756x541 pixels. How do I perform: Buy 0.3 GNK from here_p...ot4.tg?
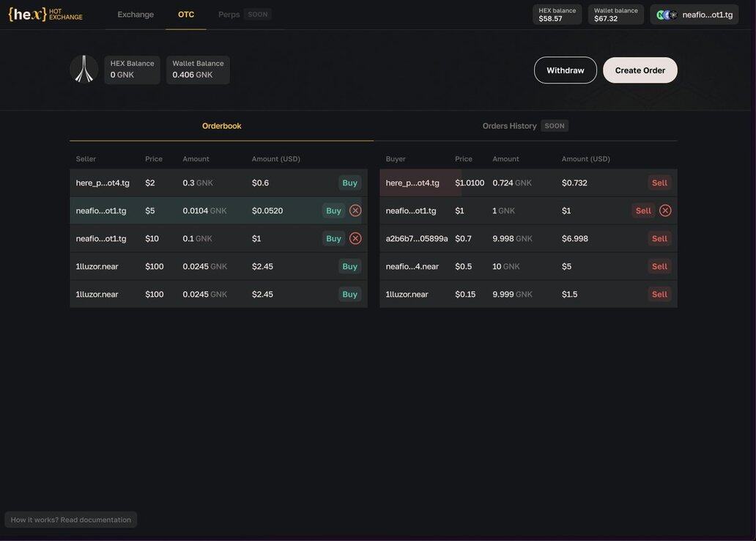349,183
